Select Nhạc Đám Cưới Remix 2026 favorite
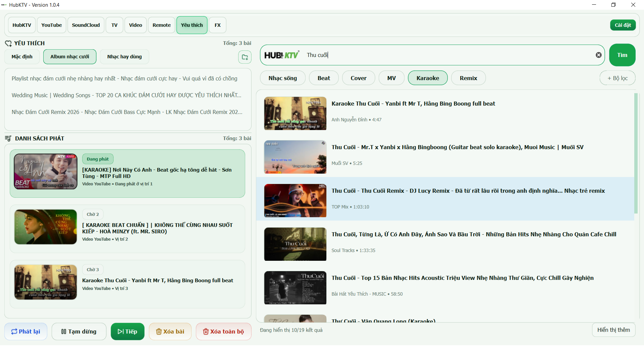 coord(127,112)
